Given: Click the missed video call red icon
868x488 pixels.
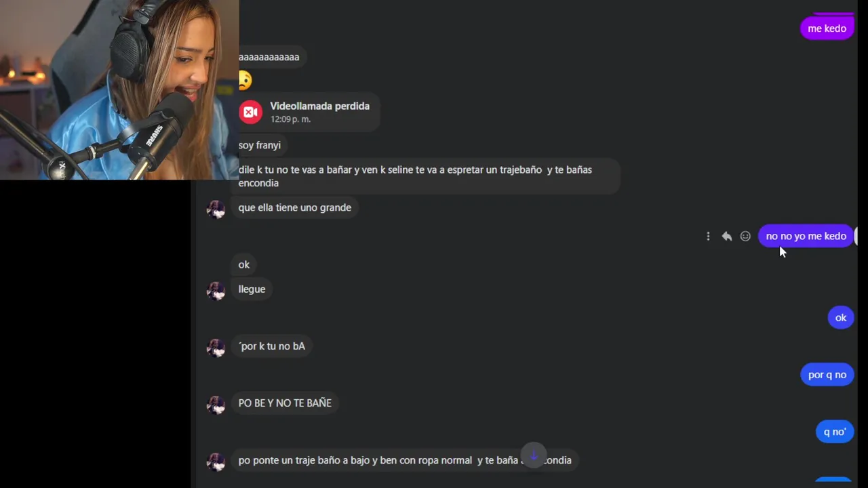Looking at the screenshot, I should [x=250, y=112].
